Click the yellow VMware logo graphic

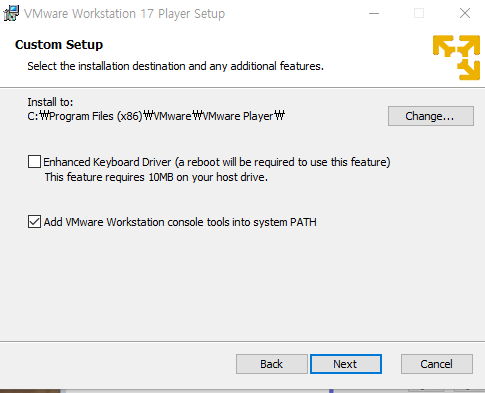(456, 57)
